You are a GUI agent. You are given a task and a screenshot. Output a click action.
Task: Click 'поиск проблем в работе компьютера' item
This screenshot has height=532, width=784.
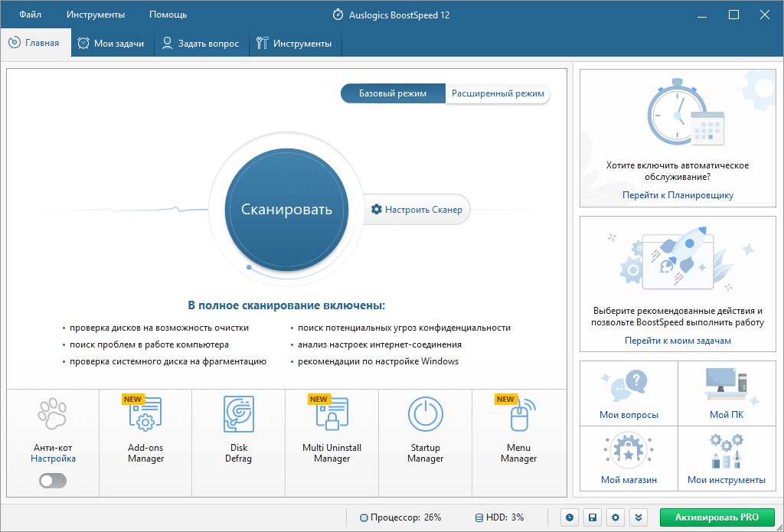[149, 344]
